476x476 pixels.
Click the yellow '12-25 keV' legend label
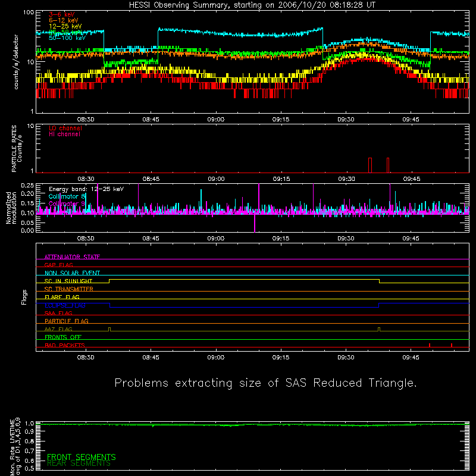pos(65,26)
